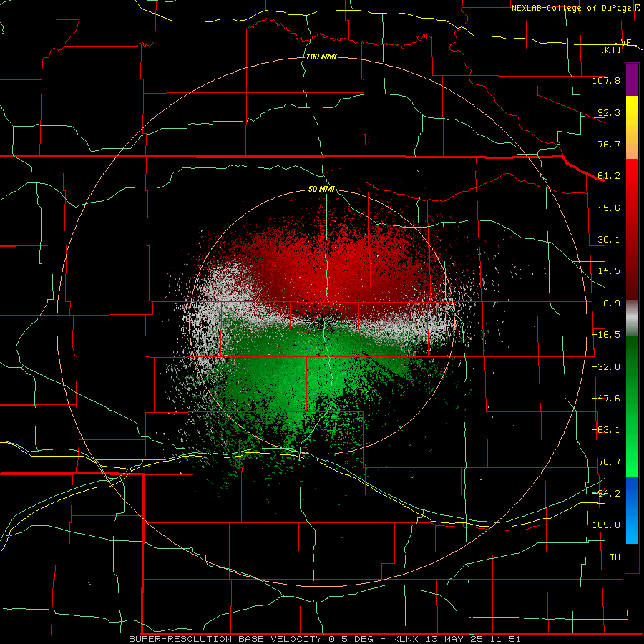Screen dimensions: 644x644
Task: Click the 100 NMI range ring label
Action: pyautogui.click(x=321, y=57)
